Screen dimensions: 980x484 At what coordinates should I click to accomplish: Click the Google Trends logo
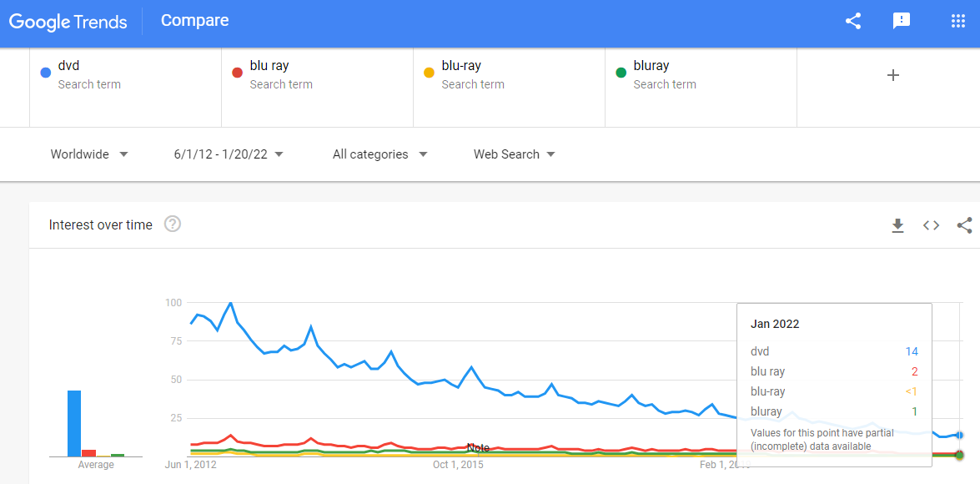[68, 22]
